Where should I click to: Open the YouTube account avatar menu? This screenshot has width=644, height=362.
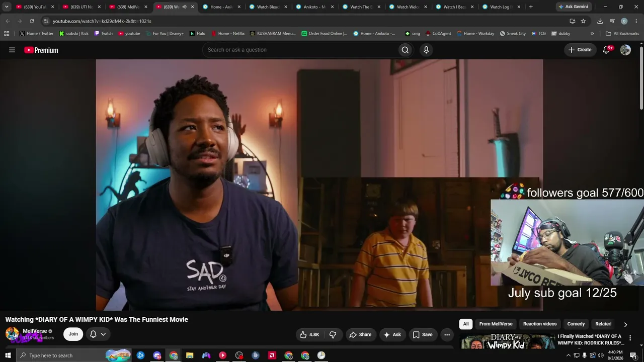(x=625, y=50)
